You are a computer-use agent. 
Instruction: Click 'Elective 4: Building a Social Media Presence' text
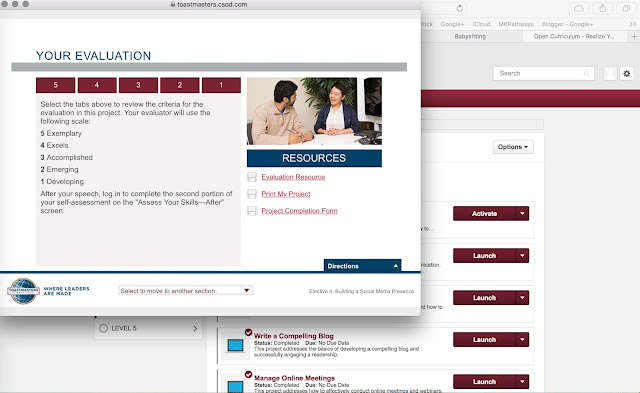361,291
